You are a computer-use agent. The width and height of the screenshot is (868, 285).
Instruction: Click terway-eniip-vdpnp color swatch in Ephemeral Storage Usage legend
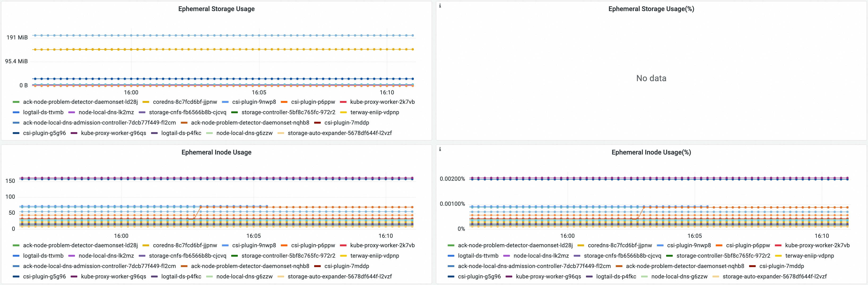point(343,112)
